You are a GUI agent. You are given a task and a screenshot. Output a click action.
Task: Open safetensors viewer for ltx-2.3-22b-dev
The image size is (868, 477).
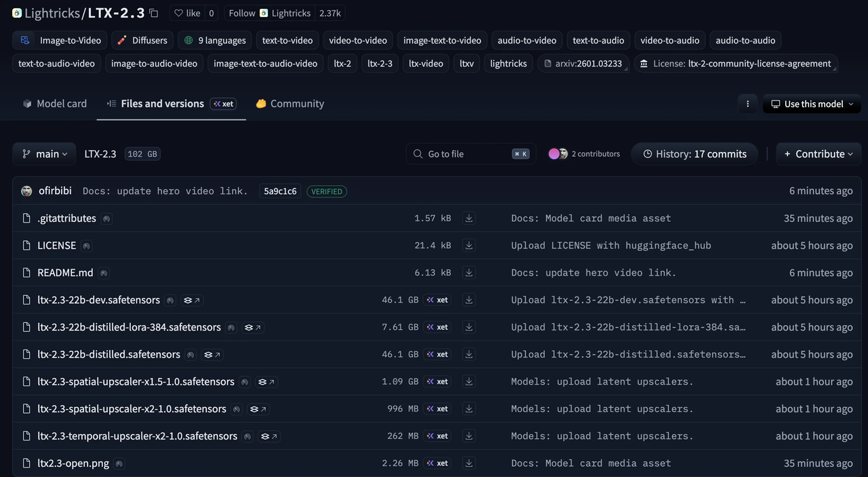click(x=192, y=300)
